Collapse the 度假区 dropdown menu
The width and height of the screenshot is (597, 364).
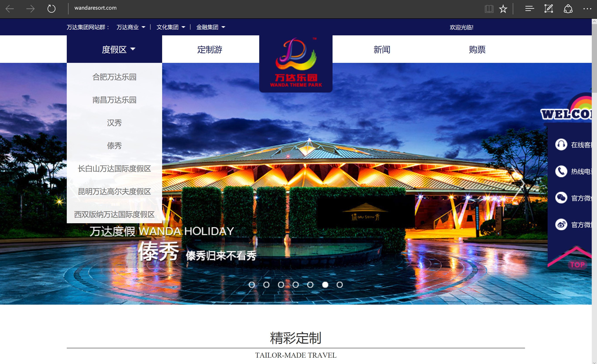114,49
